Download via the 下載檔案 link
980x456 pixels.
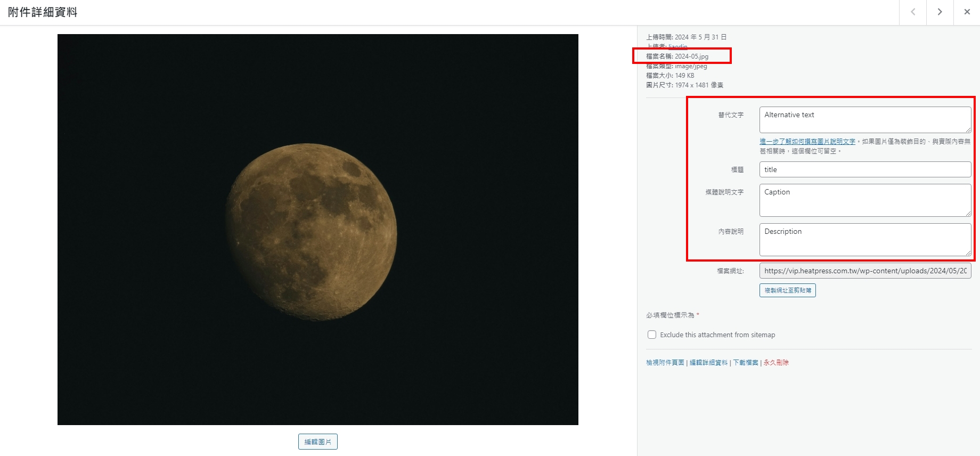[746, 363]
